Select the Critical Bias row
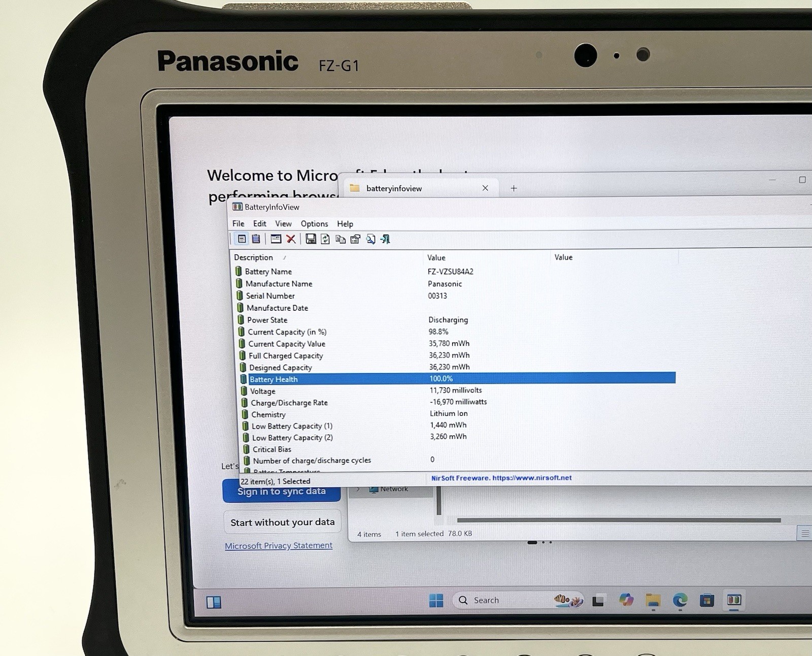 pyautogui.click(x=459, y=449)
